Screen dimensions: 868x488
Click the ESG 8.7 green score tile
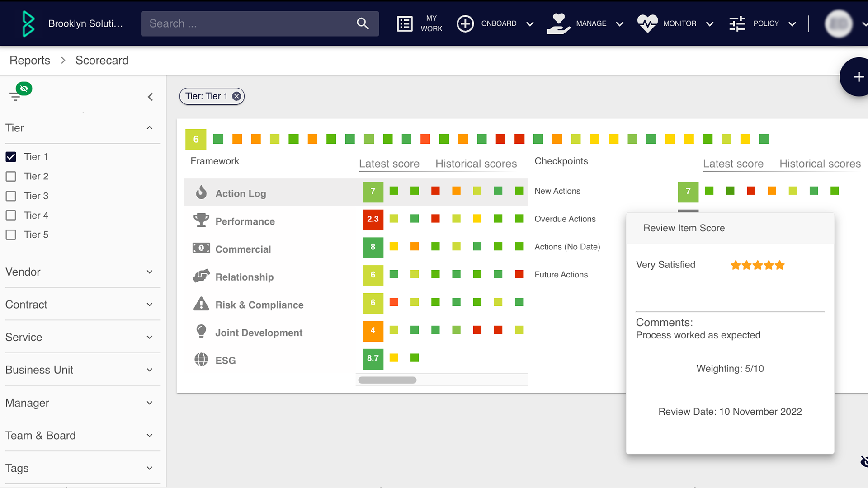(x=373, y=359)
